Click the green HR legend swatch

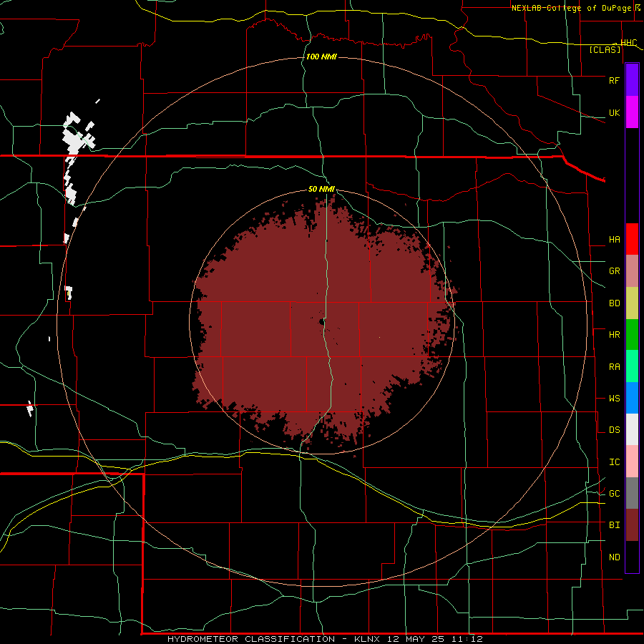632,335
